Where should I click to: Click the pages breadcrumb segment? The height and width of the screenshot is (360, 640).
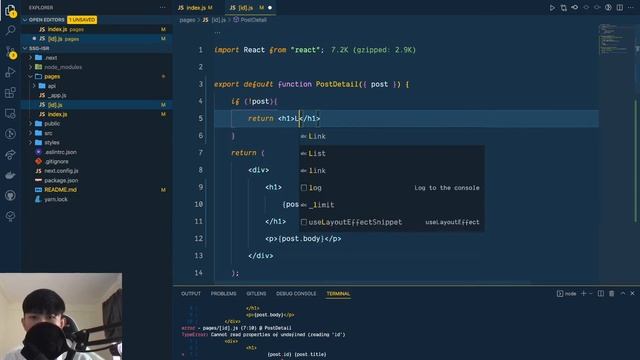[187, 20]
